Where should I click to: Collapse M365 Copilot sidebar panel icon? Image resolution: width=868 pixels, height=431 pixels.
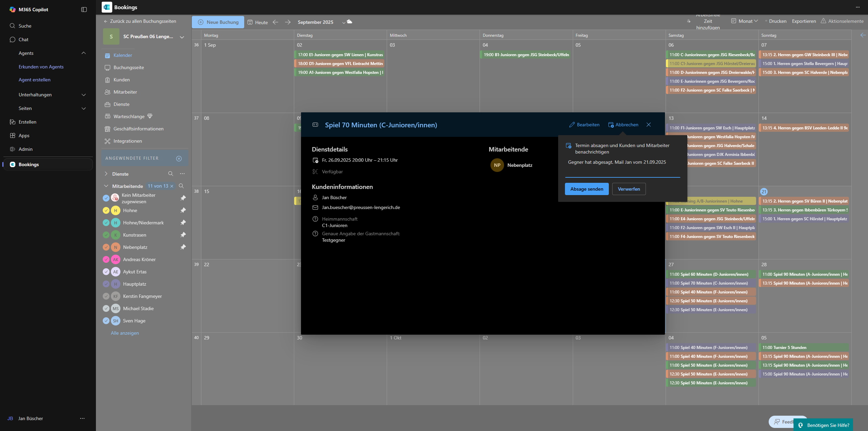point(84,10)
